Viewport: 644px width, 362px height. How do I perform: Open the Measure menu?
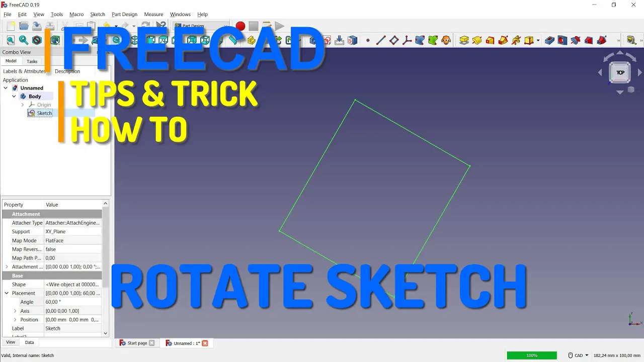(x=153, y=14)
